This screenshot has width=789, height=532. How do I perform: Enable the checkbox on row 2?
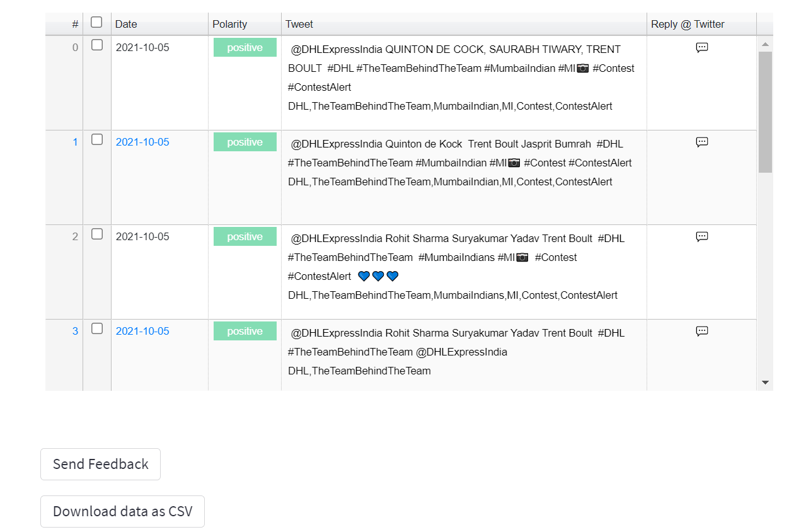point(96,233)
